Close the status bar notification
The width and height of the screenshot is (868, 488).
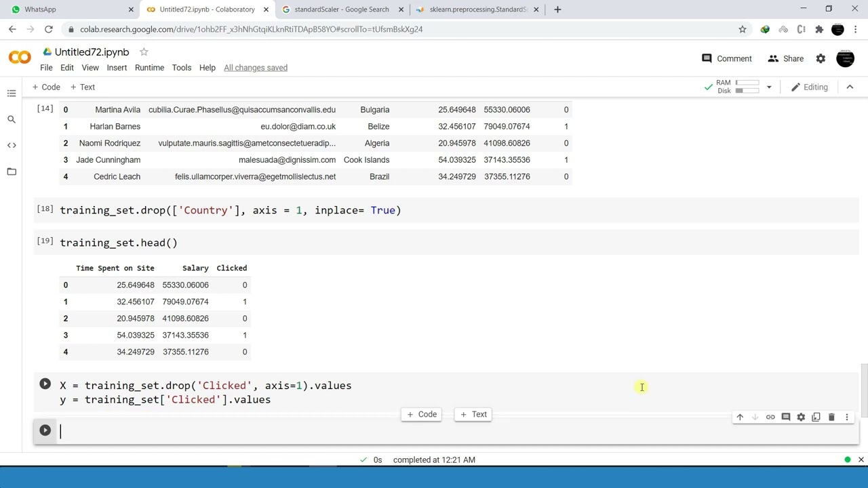pyautogui.click(x=861, y=460)
